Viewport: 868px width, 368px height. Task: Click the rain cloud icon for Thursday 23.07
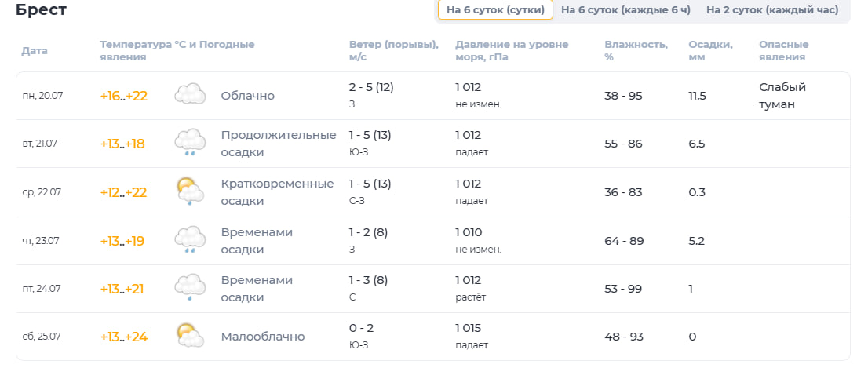pyautogui.click(x=191, y=240)
